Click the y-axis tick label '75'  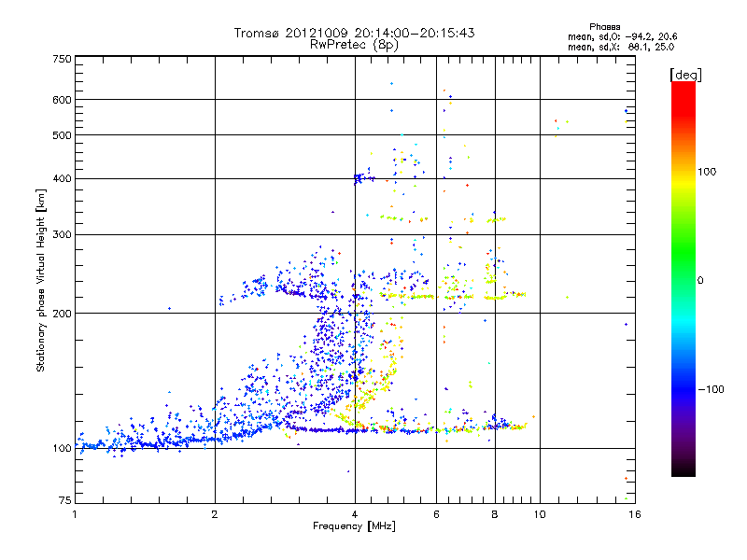[x=65, y=500]
